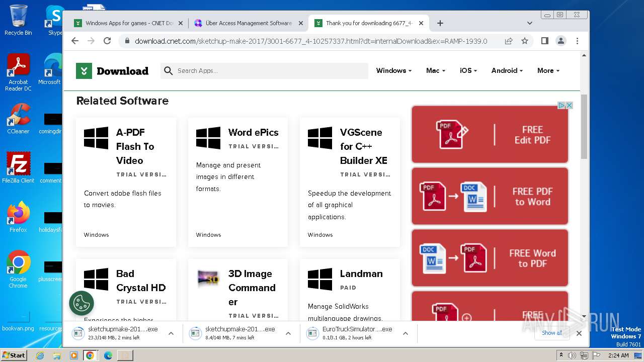The height and width of the screenshot is (362, 644).
Task: Click the FREE Word to PDF ad
Action: coord(490,258)
